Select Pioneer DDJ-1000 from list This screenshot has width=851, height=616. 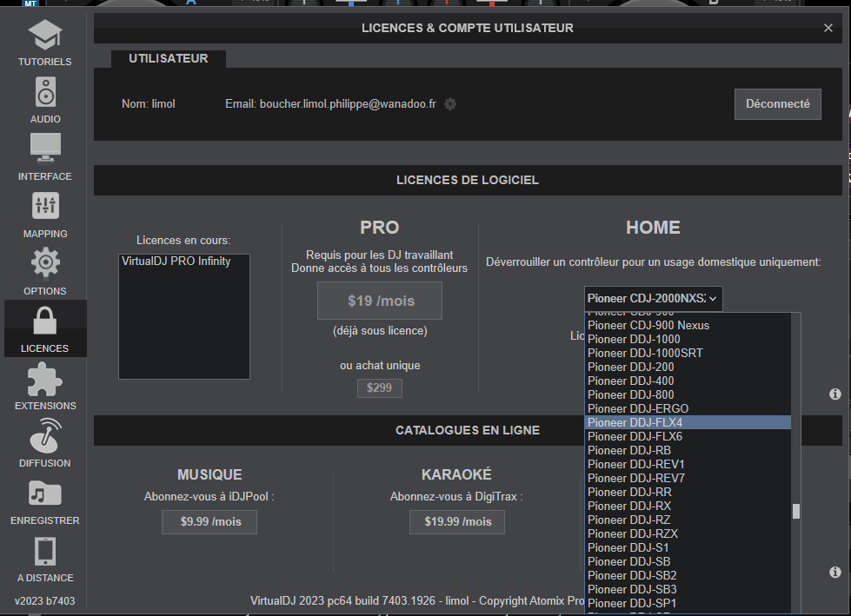point(688,340)
